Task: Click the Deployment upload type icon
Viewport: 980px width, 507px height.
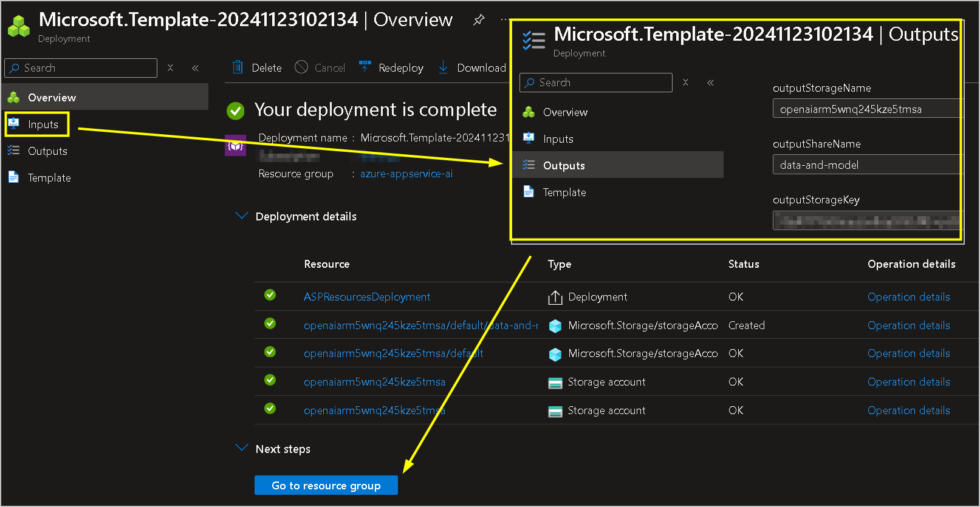Action: [555, 297]
